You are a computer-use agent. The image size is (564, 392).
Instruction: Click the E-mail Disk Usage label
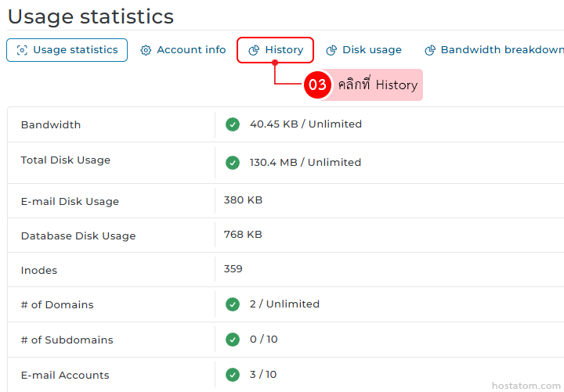(70, 202)
